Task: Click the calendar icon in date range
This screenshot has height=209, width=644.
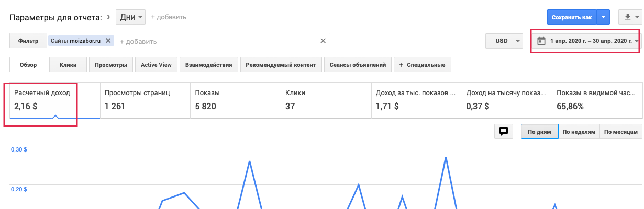Action: (x=541, y=41)
